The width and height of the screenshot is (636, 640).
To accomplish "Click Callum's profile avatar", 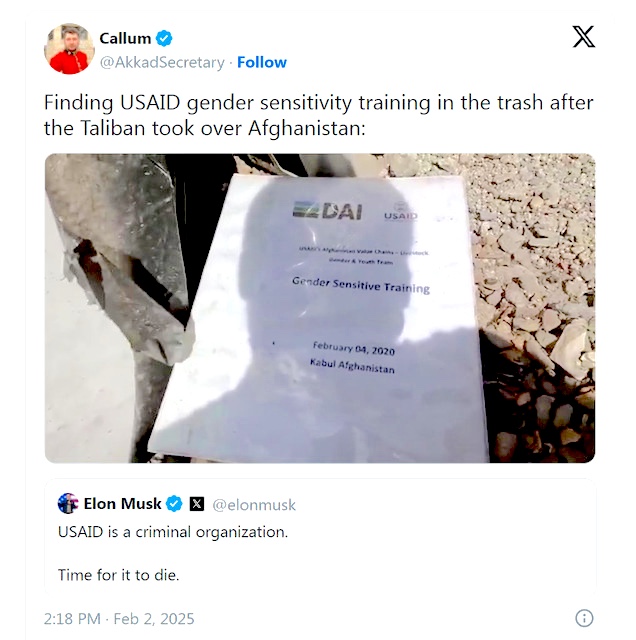I will pos(69,49).
